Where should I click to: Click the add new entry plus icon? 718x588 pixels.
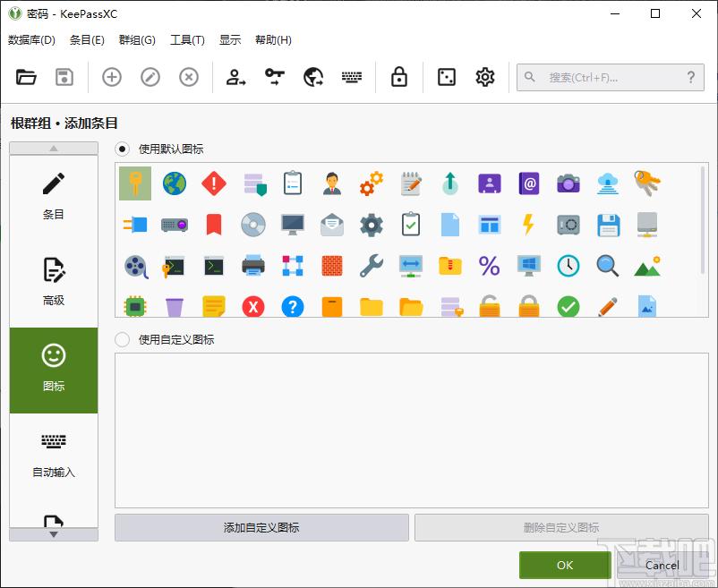click(112, 77)
